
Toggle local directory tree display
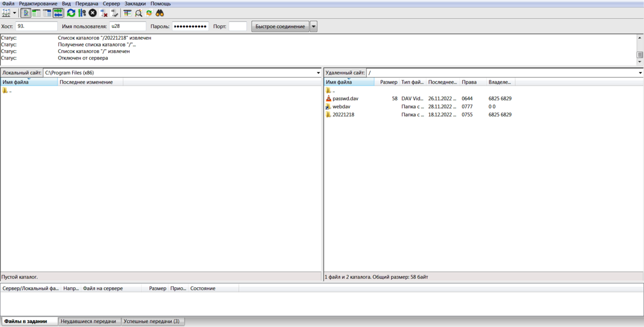(x=36, y=13)
